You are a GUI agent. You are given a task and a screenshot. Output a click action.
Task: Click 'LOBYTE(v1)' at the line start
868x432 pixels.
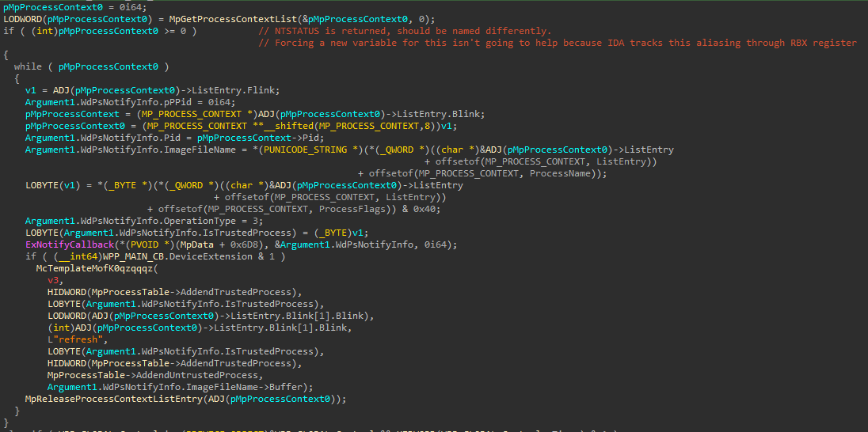coord(52,185)
